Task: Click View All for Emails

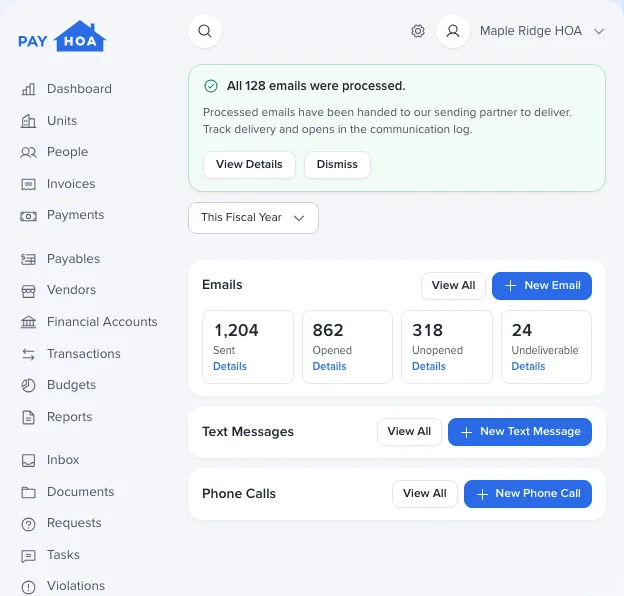Action: [453, 286]
